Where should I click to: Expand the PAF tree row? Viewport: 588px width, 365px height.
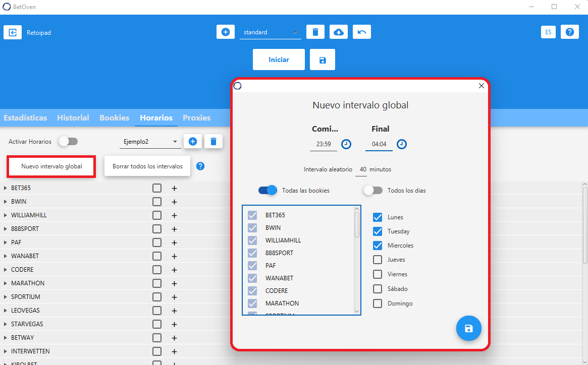pyautogui.click(x=5, y=242)
